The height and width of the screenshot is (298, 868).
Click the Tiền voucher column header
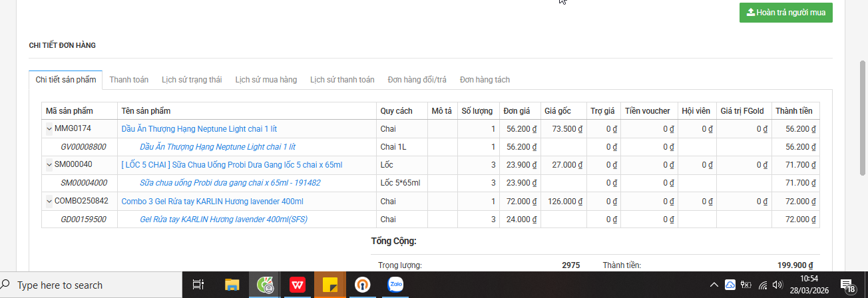click(x=649, y=110)
